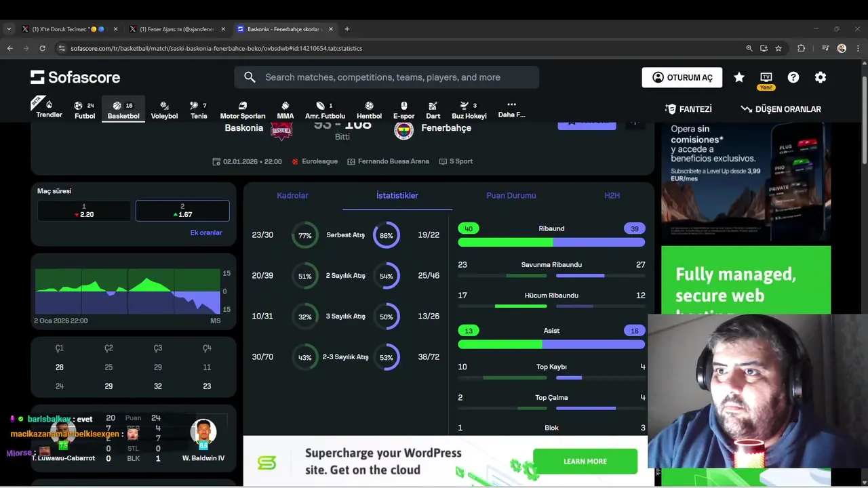Click the Top Çalma stat label

coord(551,398)
